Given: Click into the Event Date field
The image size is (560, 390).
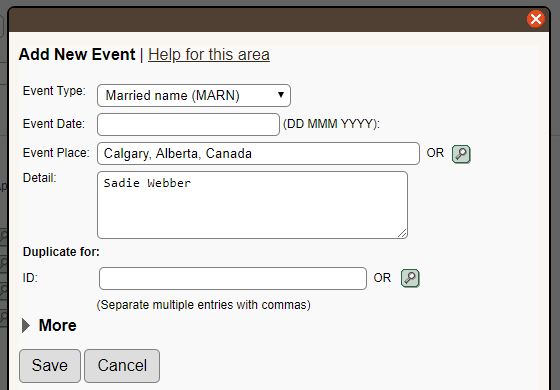Looking at the screenshot, I should pyautogui.click(x=188, y=124).
